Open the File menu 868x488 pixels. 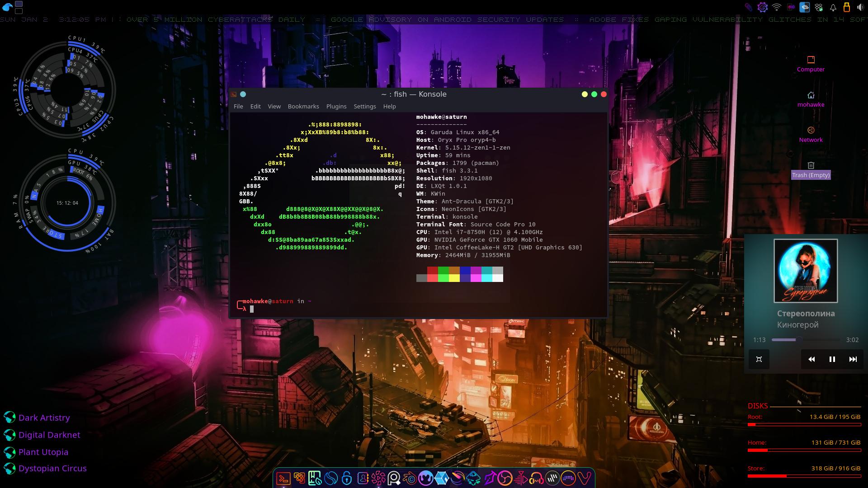238,106
